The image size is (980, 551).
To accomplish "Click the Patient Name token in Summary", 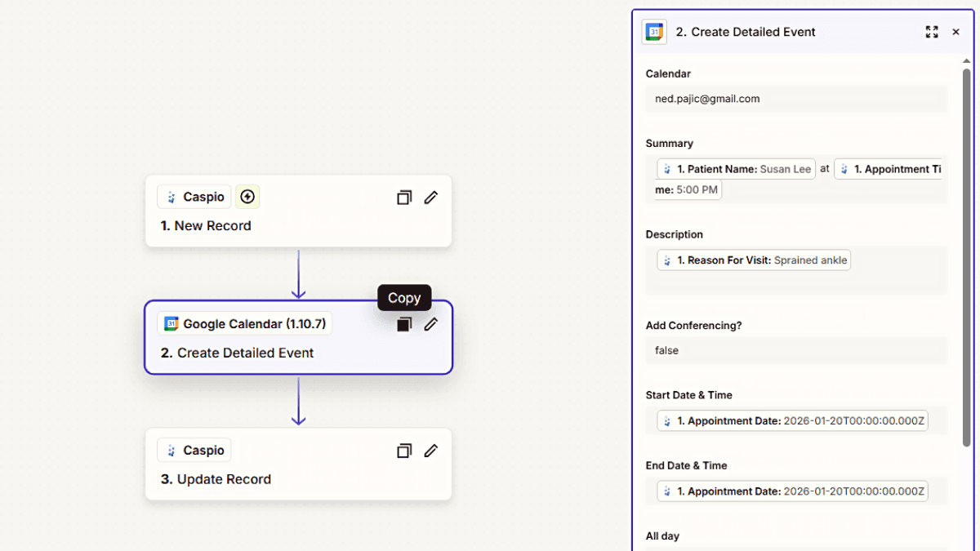I will click(735, 169).
